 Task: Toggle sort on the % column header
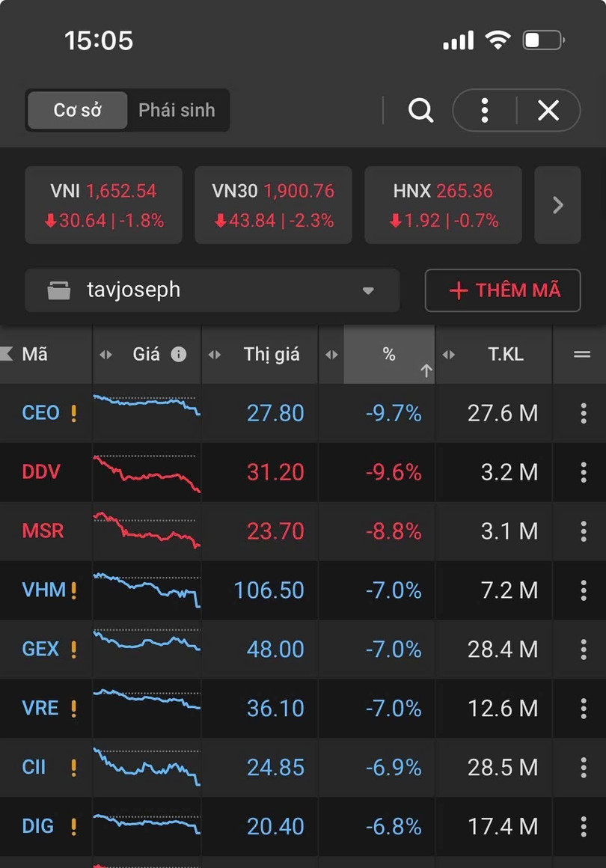point(389,355)
